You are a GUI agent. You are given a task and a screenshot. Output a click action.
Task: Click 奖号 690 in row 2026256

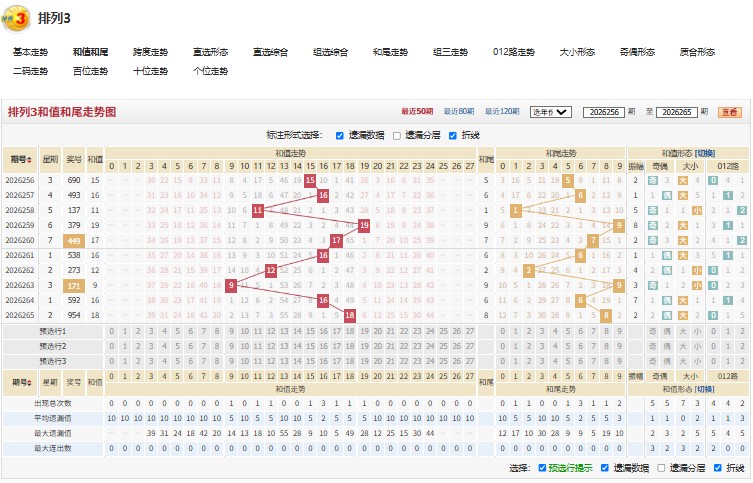[x=74, y=180]
